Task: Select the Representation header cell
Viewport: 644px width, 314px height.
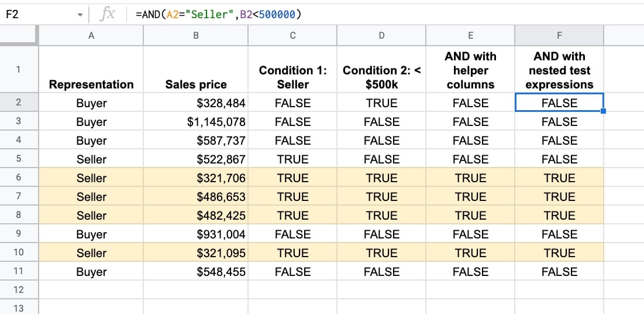Action: [x=91, y=69]
